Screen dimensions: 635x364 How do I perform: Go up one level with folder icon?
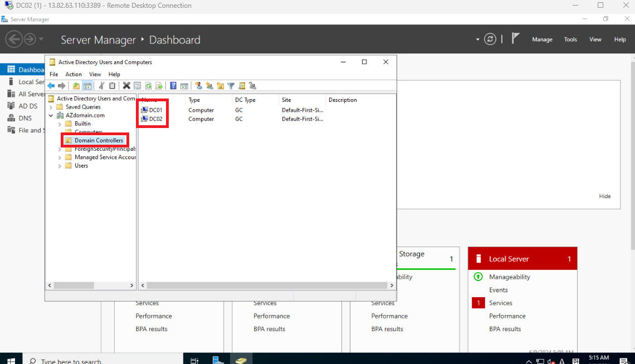pyautogui.click(x=76, y=86)
